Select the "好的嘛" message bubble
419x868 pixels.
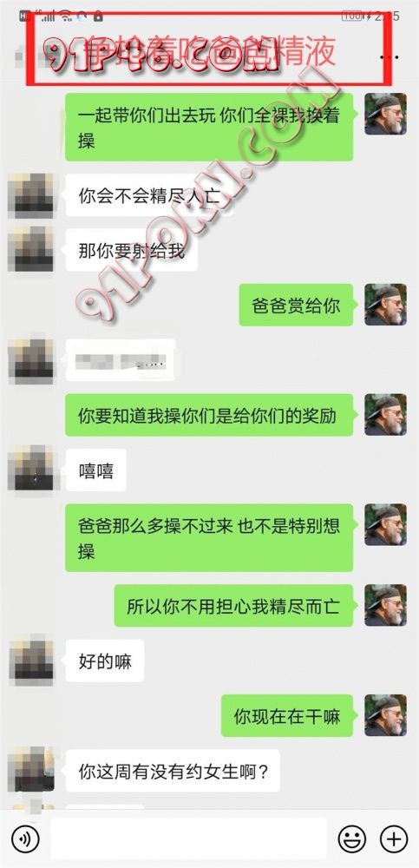click(105, 661)
